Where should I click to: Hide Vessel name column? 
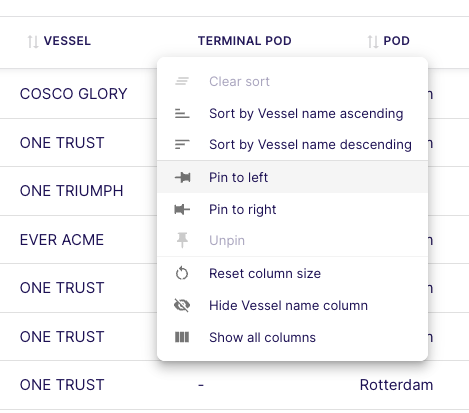pyautogui.click(x=292, y=305)
